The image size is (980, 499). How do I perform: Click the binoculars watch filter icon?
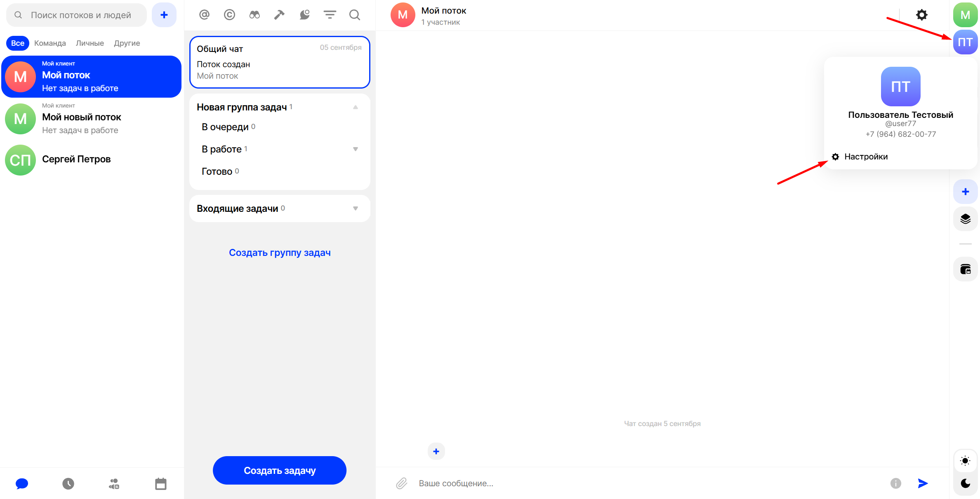[x=254, y=15]
